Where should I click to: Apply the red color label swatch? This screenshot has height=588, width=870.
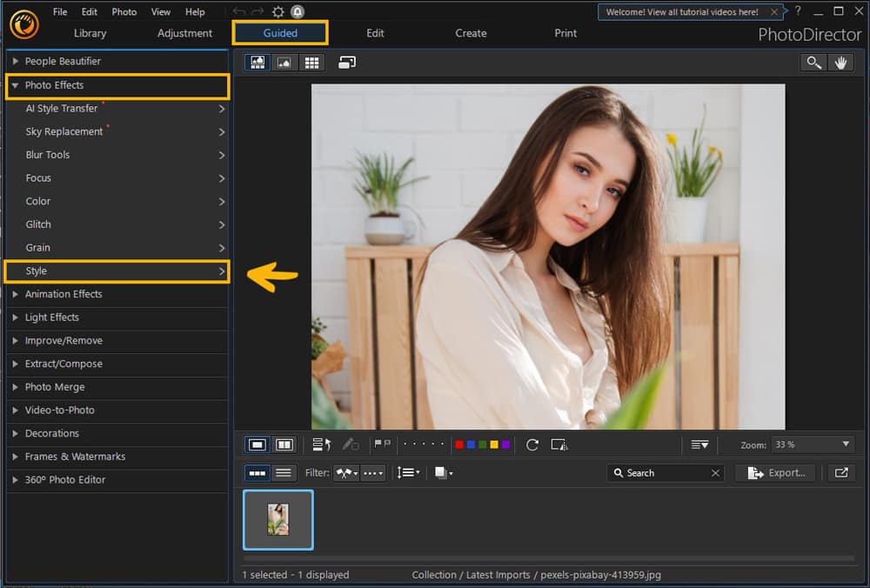(x=459, y=444)
